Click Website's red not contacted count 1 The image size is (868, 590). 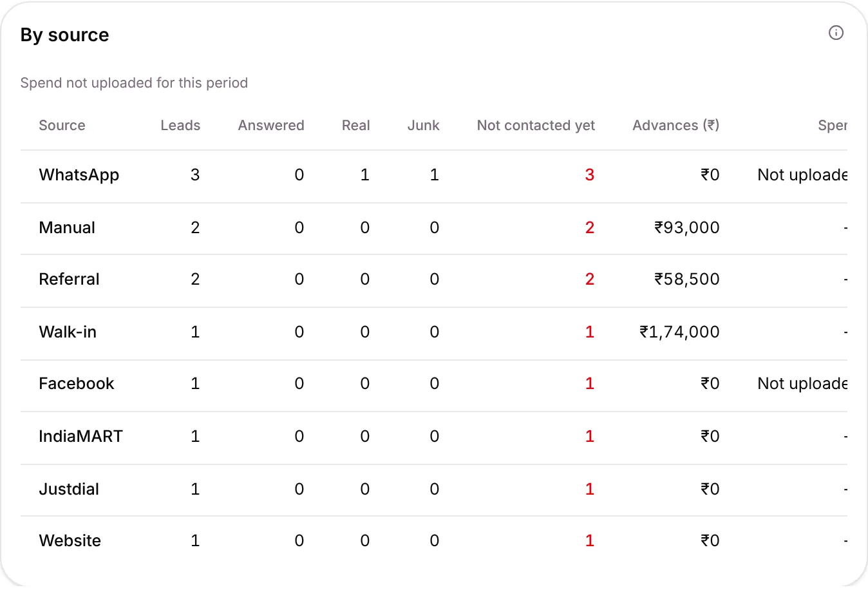[589, 540]
